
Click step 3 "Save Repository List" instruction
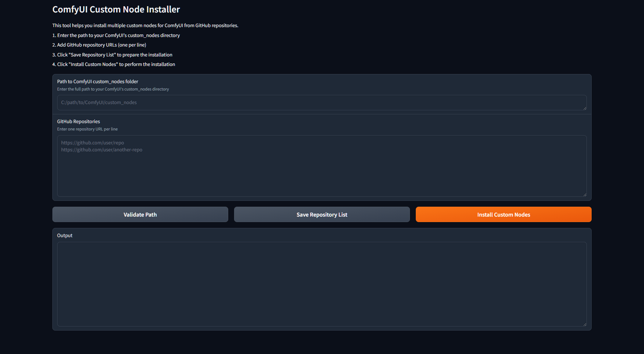pos(112,55)
